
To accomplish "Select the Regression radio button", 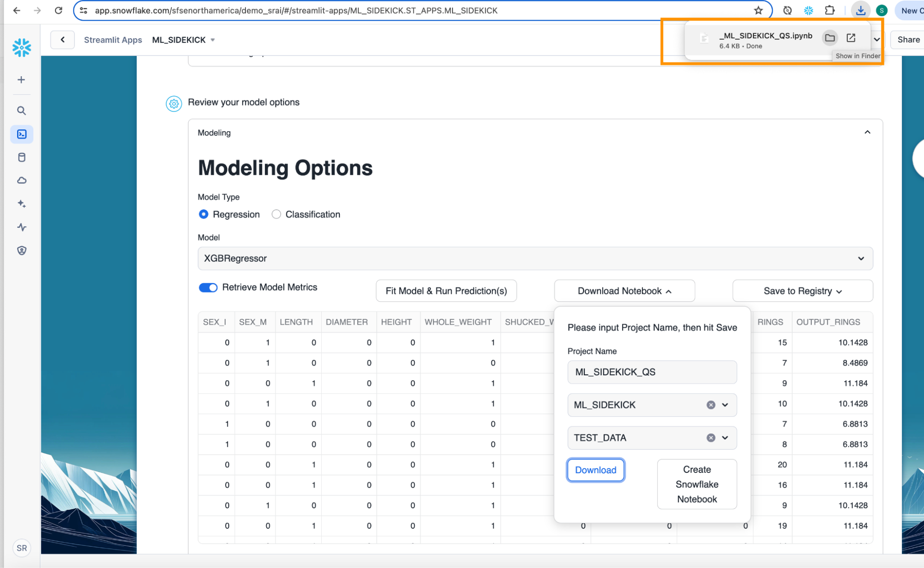I will [x=203, y=214].
